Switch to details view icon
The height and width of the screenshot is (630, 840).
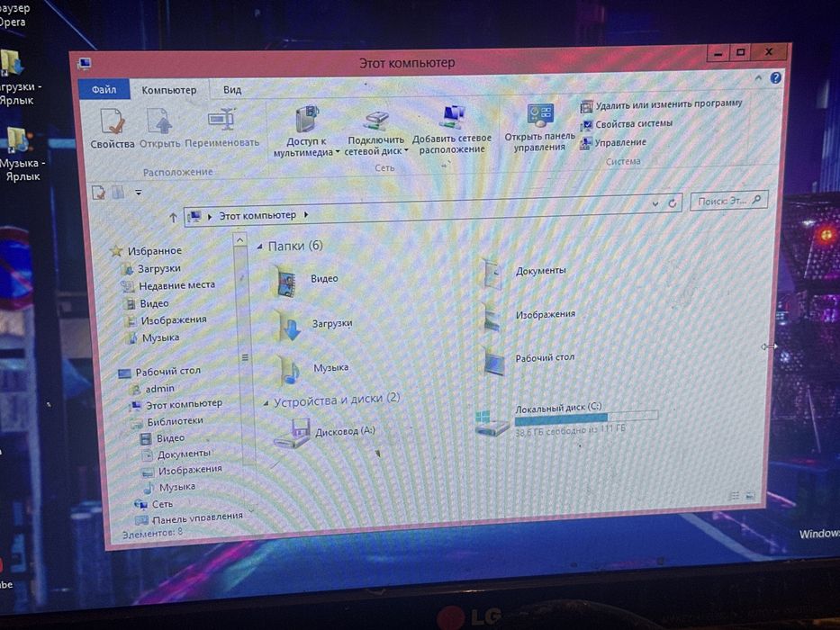tap(735, 496)
